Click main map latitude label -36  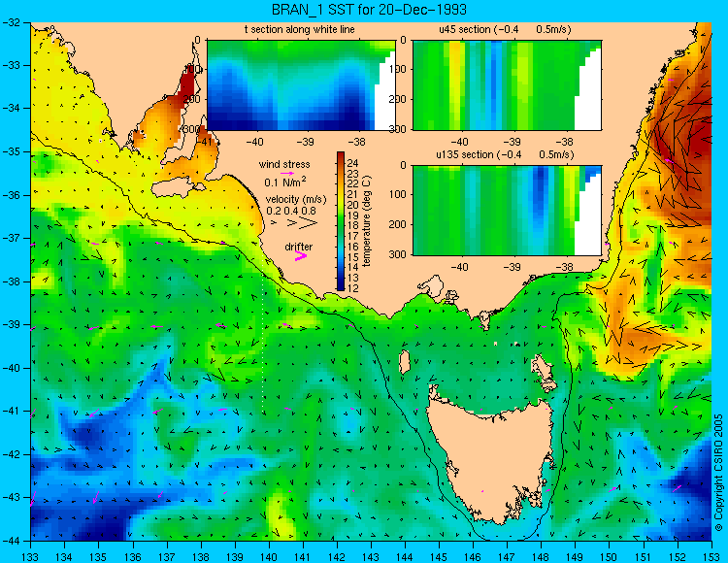point(11,195)
